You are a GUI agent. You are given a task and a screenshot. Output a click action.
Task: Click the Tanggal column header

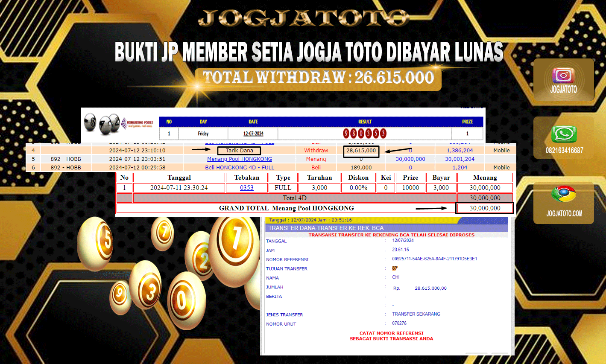179,178
